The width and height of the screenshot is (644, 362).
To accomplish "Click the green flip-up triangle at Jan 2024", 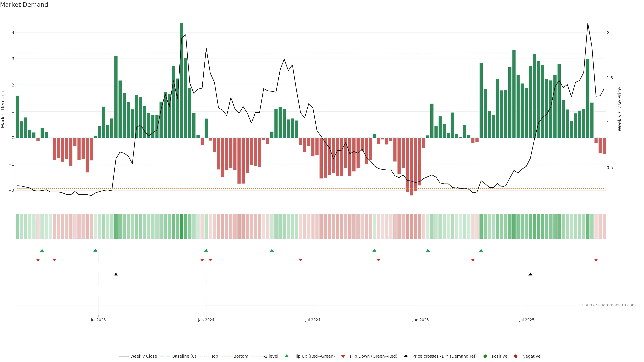I will click(206, 250).
